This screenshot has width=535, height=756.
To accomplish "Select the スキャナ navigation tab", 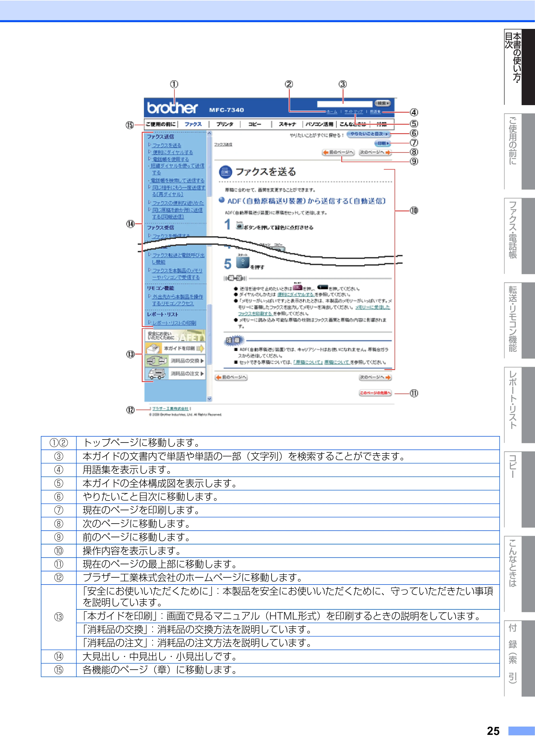I will click(287, 124).
